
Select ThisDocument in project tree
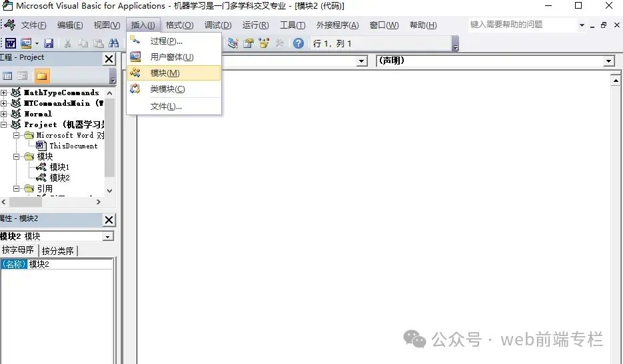[73, 146]
